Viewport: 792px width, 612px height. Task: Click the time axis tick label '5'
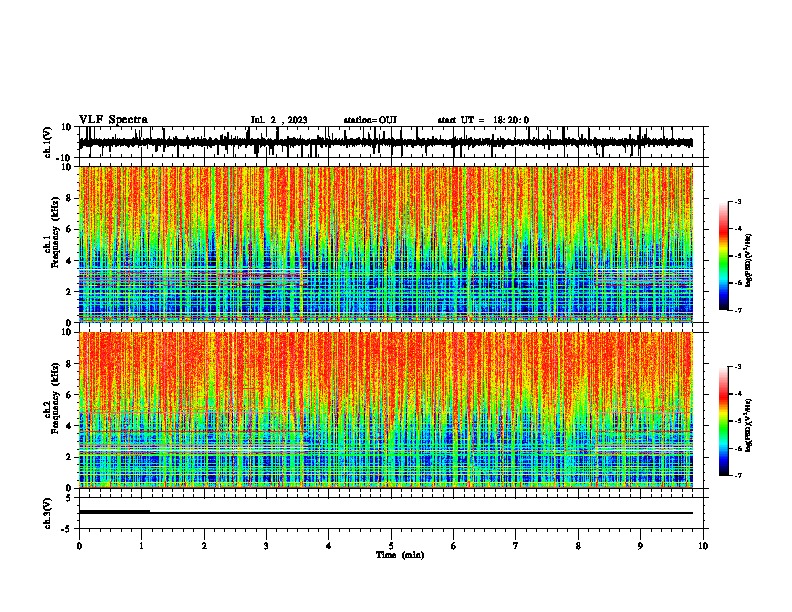[391, 546]
